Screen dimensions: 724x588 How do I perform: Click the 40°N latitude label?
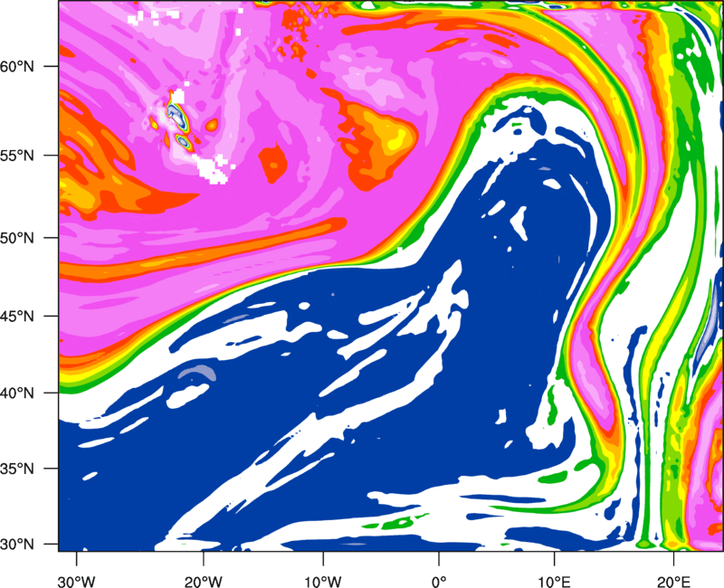tap(17, 394)
